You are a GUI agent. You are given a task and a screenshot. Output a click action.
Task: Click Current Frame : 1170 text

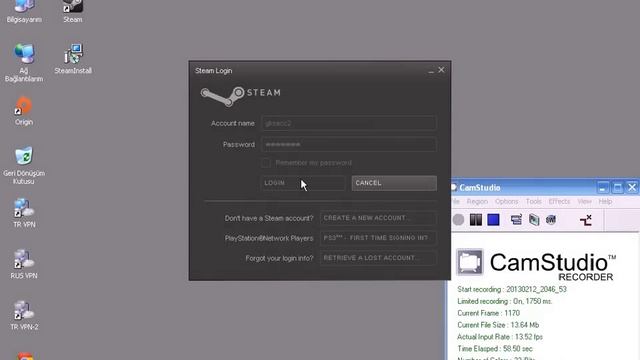click(489, 313)
